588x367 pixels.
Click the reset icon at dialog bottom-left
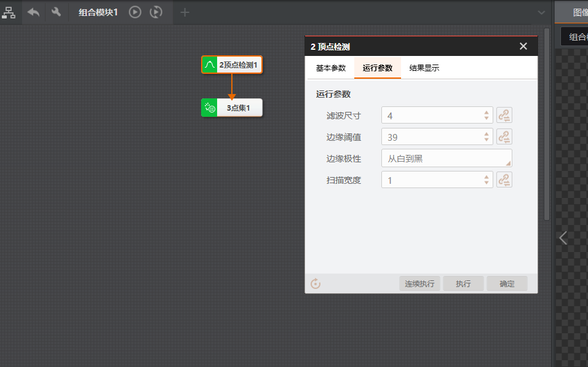click(316, 283)
